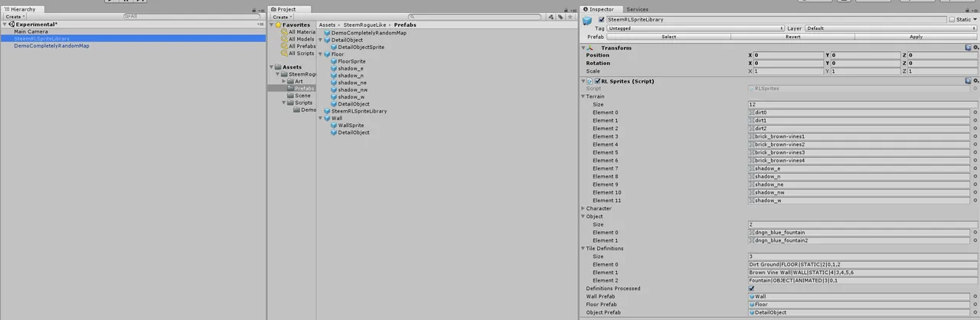The image size is (980, 320).
Task: Collapse the Terrain array foldout
Action: tap(583, 96)
